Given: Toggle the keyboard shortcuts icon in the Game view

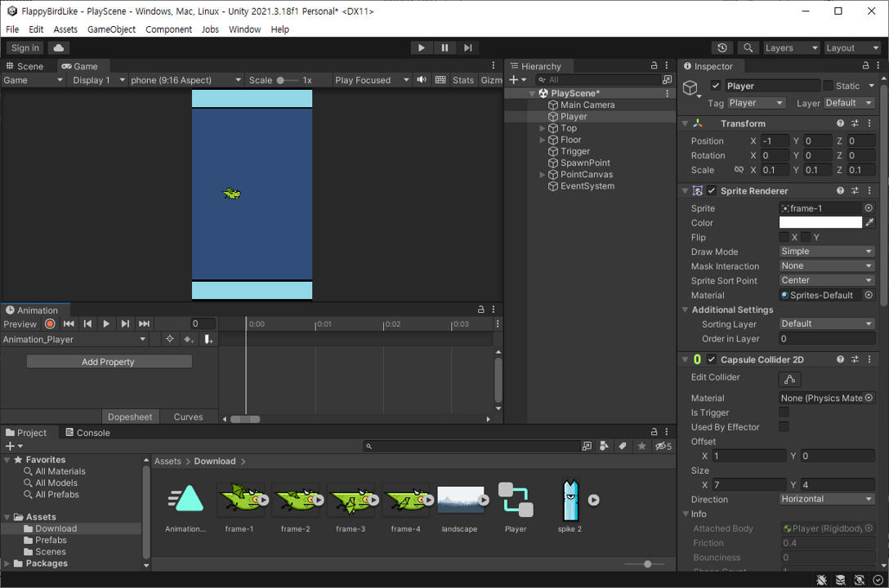Looking at the screenshot, I should click(x=440, y=80).
